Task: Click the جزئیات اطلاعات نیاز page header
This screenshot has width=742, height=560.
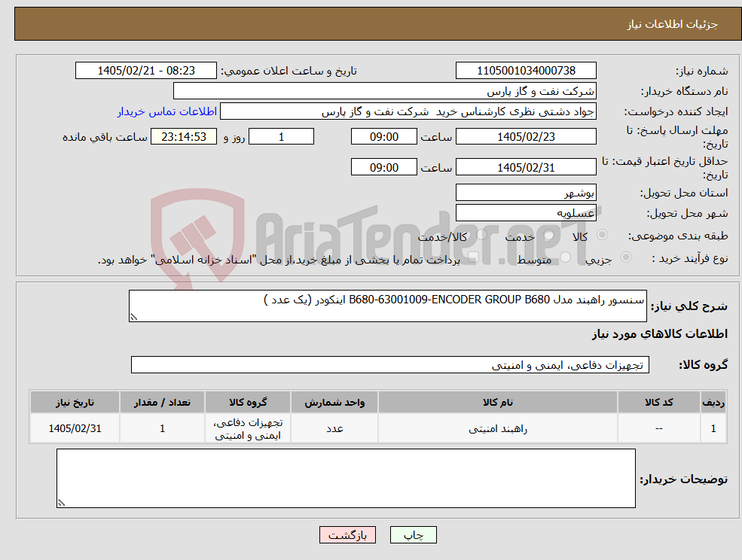Action: tap(673, 24)
